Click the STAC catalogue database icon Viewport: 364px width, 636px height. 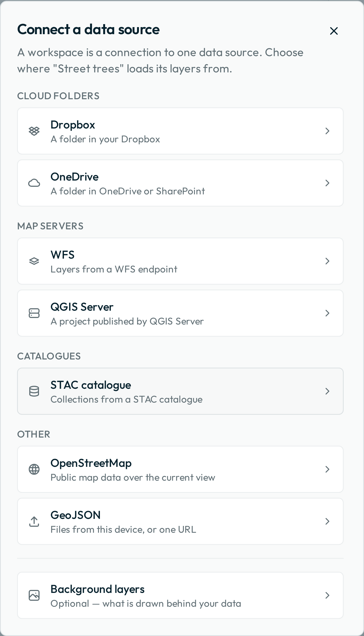coord(34,391)
